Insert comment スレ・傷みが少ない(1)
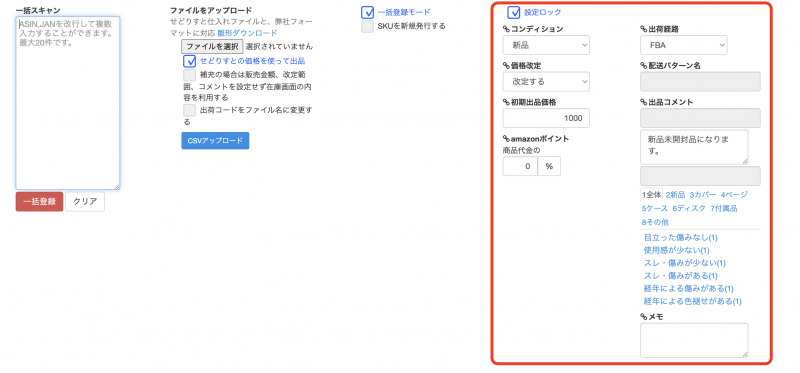Screen dimensions: 800x373 tap(685, 263)
